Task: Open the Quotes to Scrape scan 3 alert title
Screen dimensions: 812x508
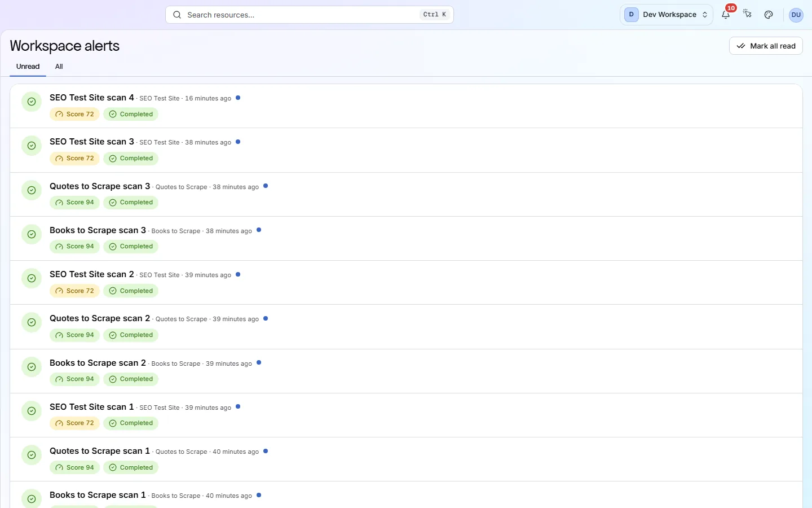Action: click(x=100, y=186)
